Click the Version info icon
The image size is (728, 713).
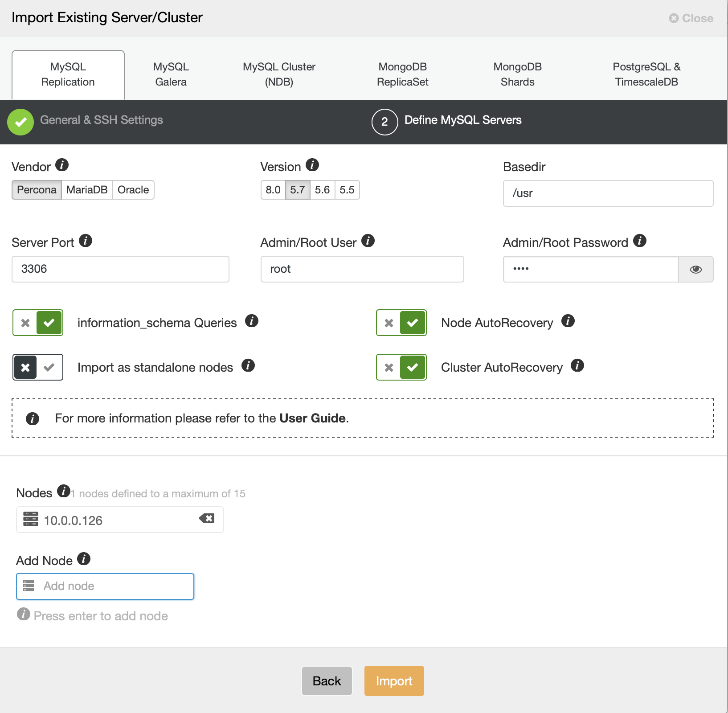coord(312,165)
